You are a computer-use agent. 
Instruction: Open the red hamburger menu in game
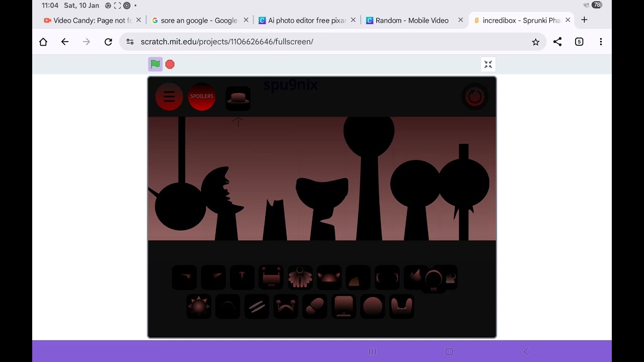click(x=169, y=97)
